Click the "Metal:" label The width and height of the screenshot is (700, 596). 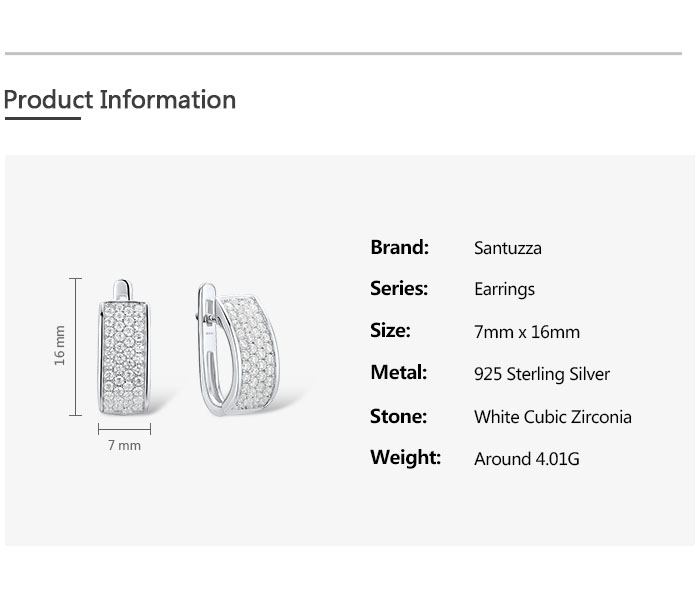pos(398,372)
